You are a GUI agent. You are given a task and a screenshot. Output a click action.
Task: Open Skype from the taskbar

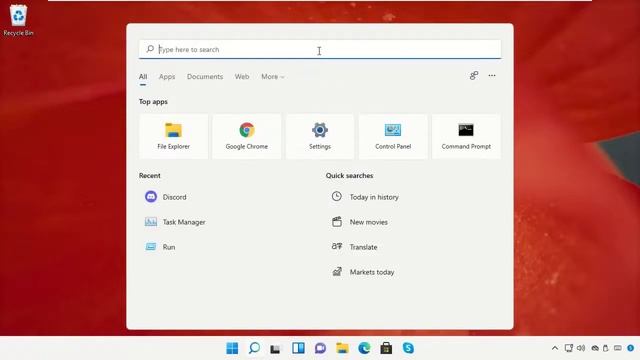pos(408,348)
